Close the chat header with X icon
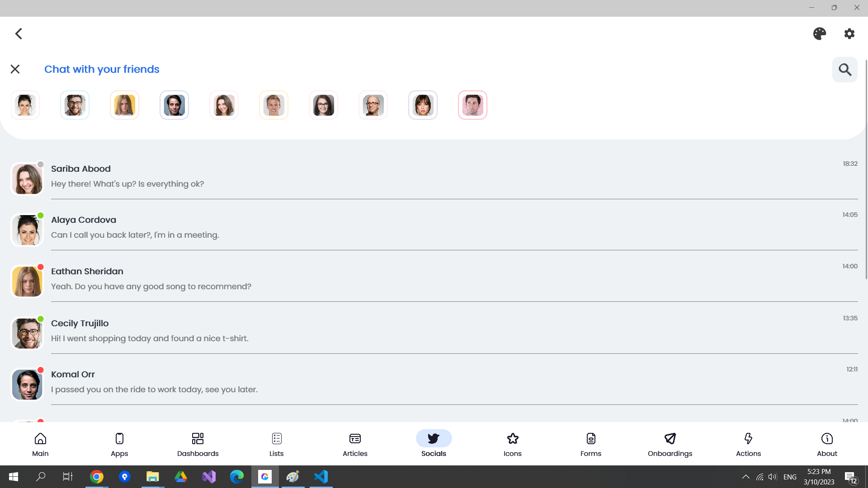 click(15, 69)
